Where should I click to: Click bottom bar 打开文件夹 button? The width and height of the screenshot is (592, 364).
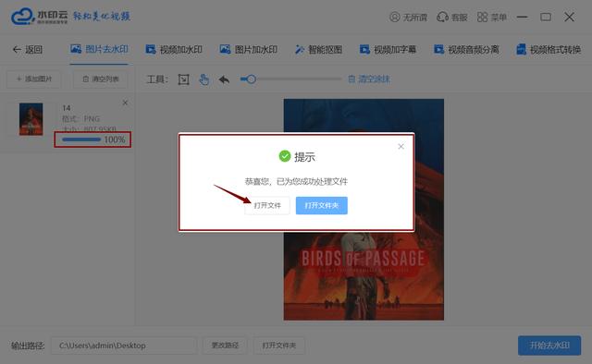coord(279,346)
